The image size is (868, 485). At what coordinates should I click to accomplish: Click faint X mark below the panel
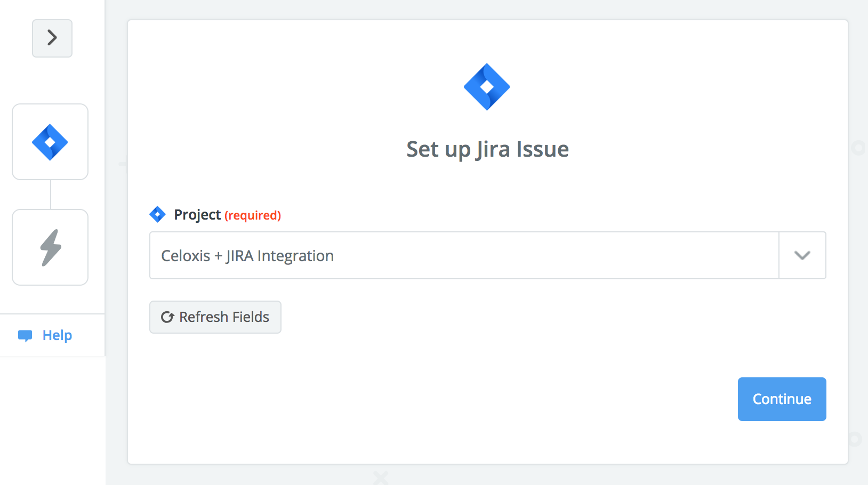[381, 476]
